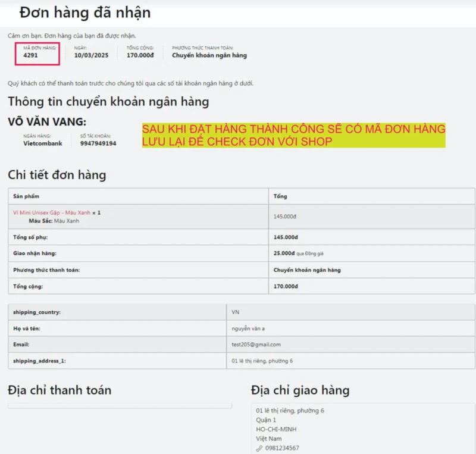Select the email test205@gmail.com
This screenshot has height=454, width=476.
(x=256, y=345)
